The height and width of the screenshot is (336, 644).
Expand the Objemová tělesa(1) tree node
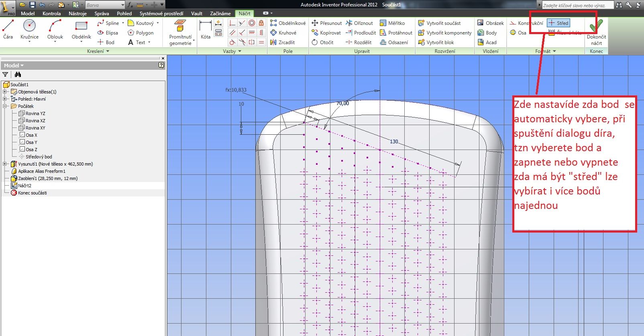click(5, 92)
